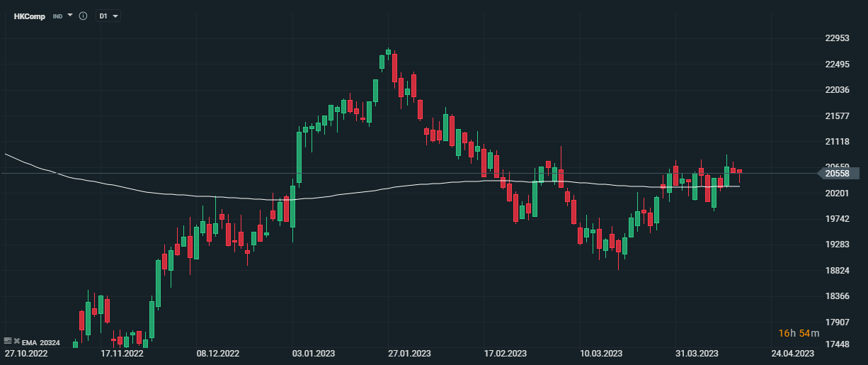The width and height of the screenshot is (868, 365).
Task: Click the 18366 price level on axis
Action: (x=836, y=296)
